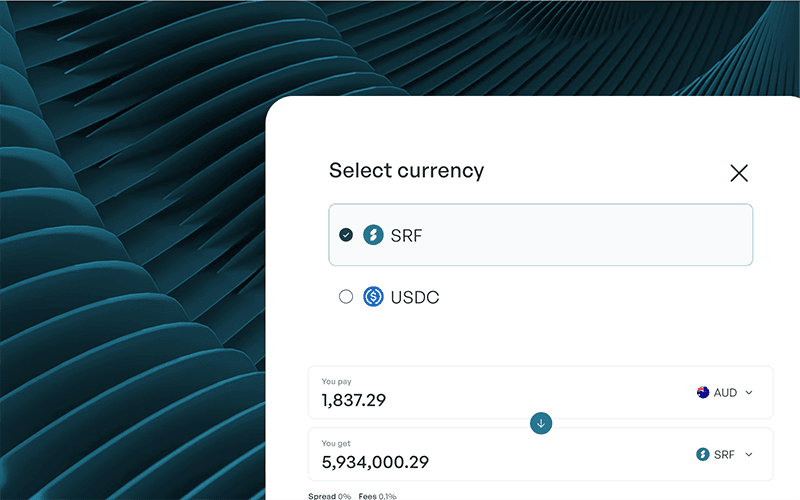Screen dimensions: 800x500
Task: Click the USDC coin logo
Action: (x=373, y=296)
